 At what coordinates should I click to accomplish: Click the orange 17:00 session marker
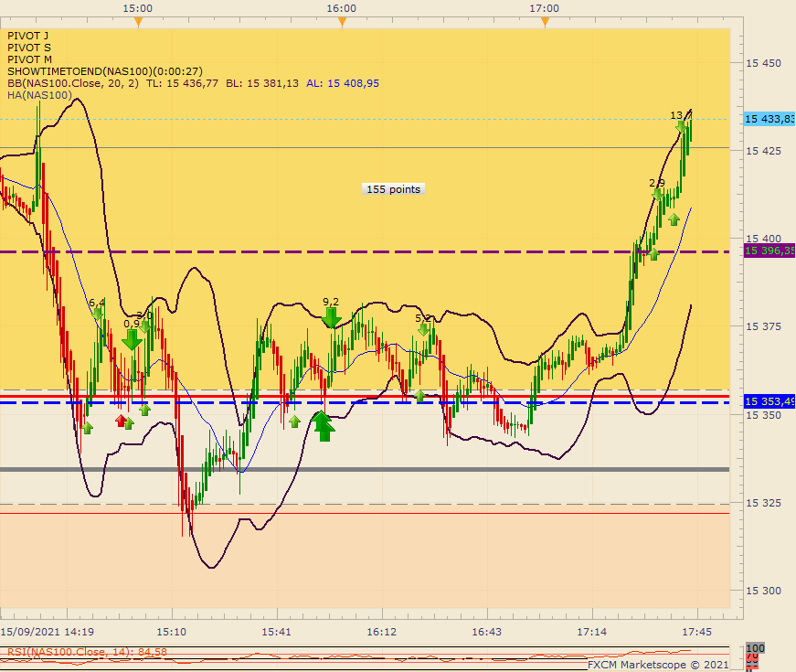(x=545, y=21)
